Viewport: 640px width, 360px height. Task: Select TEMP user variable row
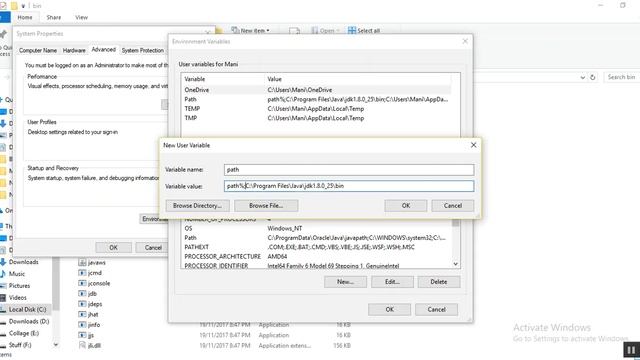pyautogui.click(x=317, y=109)
